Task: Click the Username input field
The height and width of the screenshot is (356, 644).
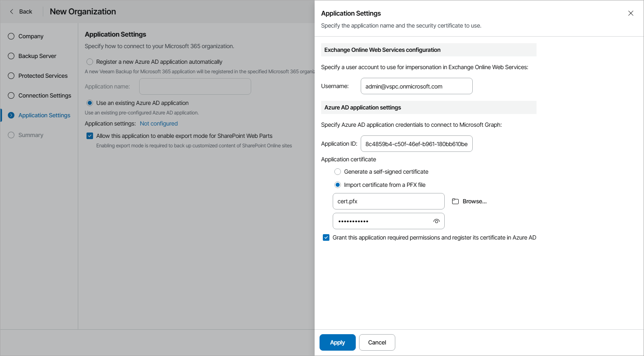Action: pos(416,86)
